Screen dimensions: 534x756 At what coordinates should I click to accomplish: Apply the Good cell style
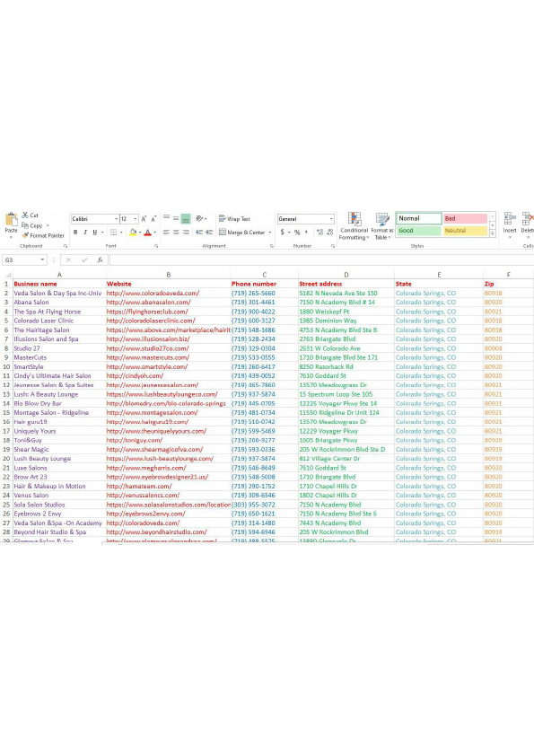click(419, 231)
